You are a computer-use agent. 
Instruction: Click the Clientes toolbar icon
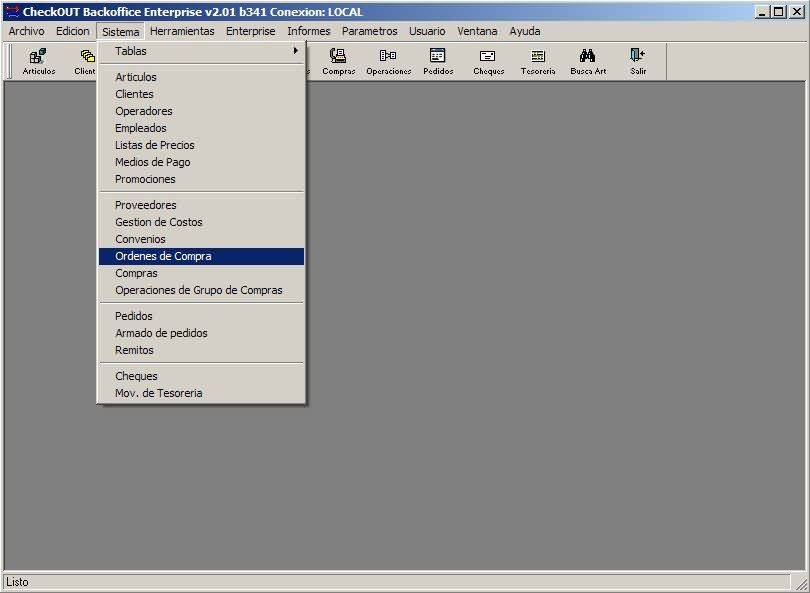[x=85, y=61]
